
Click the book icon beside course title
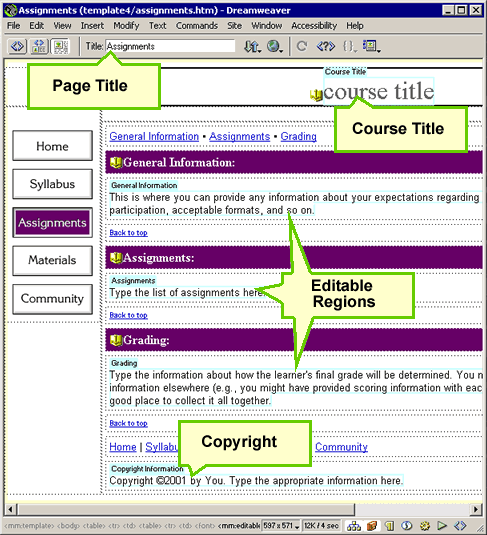[316, 95]
